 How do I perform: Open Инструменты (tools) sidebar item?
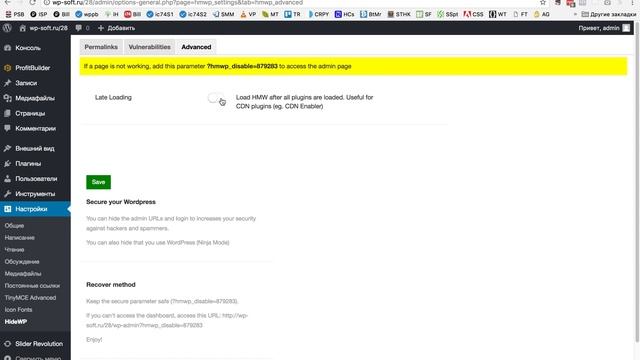coord(35,193)
